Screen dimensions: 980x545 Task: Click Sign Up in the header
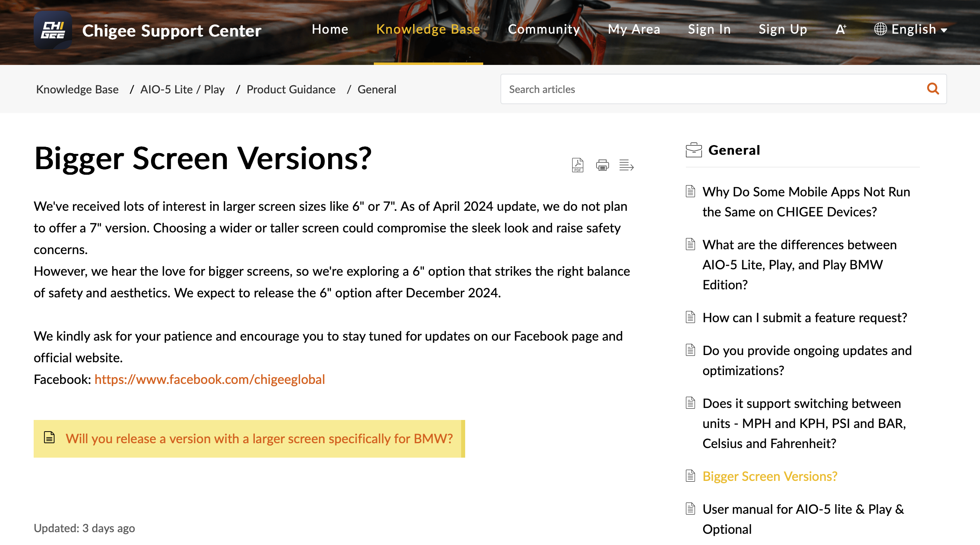click(x=783, y=29)
